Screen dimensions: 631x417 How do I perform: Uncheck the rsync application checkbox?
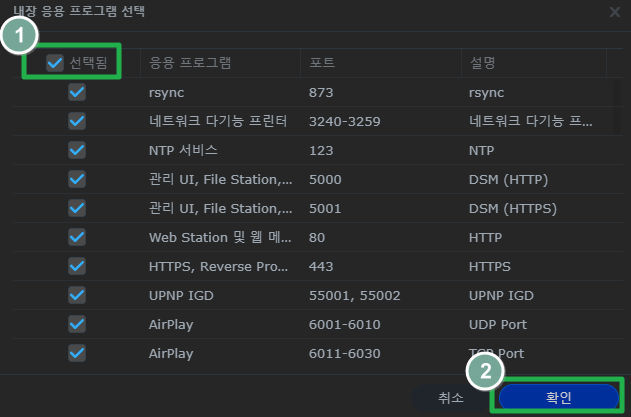(x=77, y=92)
